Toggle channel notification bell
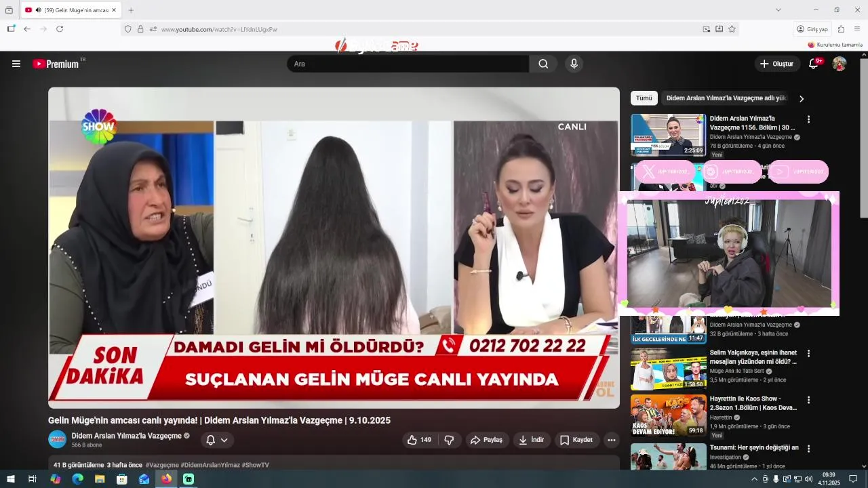 click(210, 440)
